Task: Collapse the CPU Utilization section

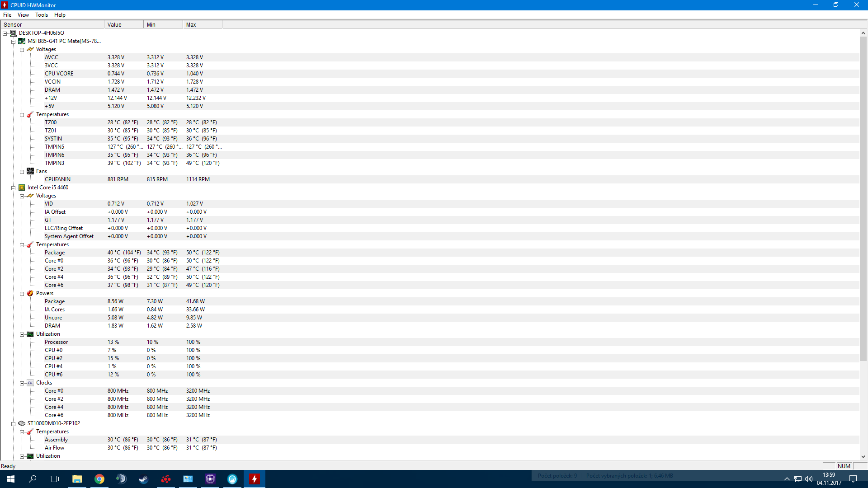Action: tap(22, 334)
